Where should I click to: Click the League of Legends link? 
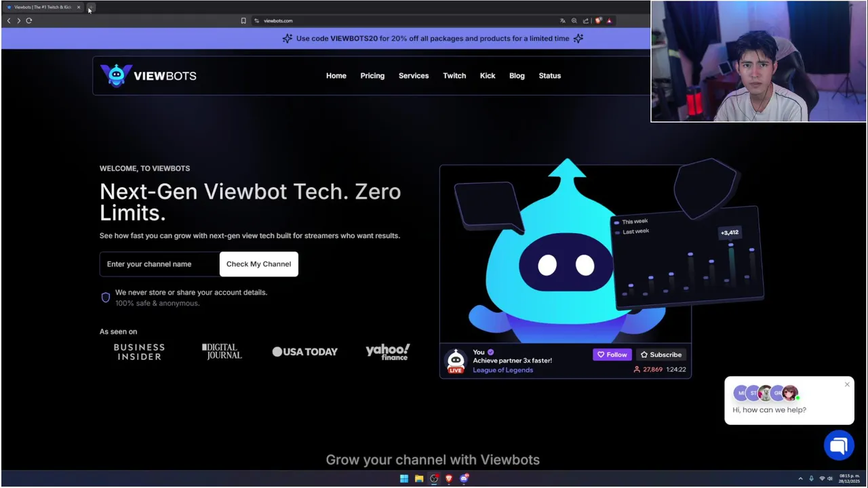(502, 370)
